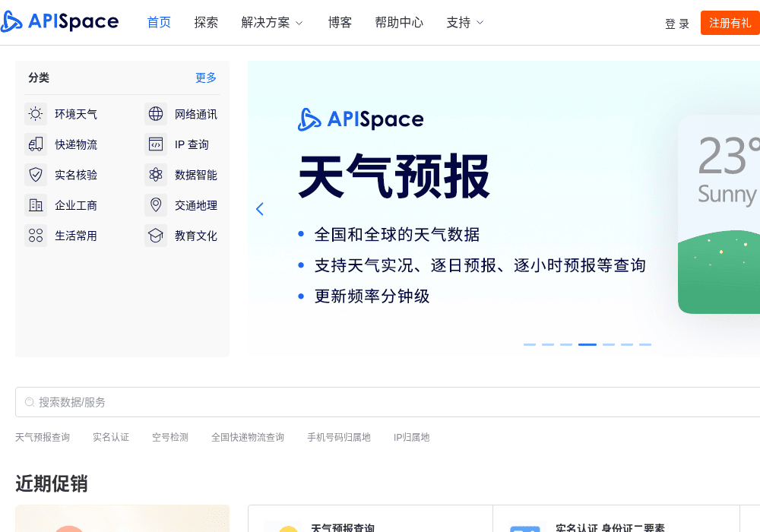Open the 数据智能 atom icon
This screenshot has width=760, height=532.
[x=156, y=175]
